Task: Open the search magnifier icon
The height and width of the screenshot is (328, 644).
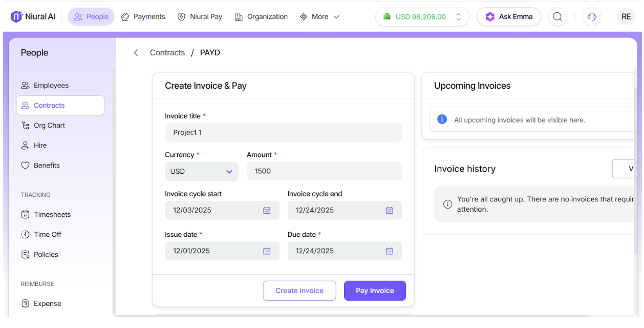Action: point(557,16)
